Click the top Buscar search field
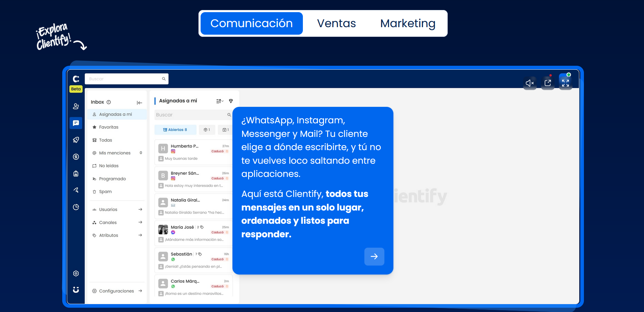The width and height of the screenshot is (644, 312). tap(123, 79)
